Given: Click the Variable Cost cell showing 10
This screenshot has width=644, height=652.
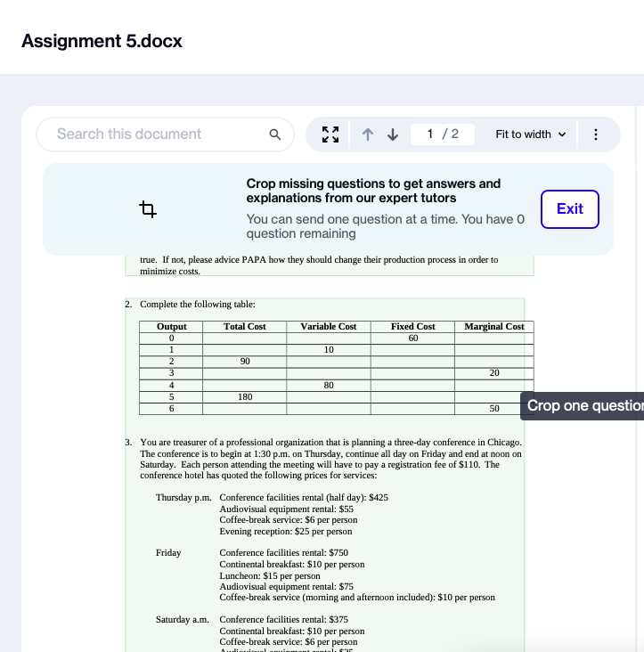Looking at the screenshot, I should coord(329,350).
